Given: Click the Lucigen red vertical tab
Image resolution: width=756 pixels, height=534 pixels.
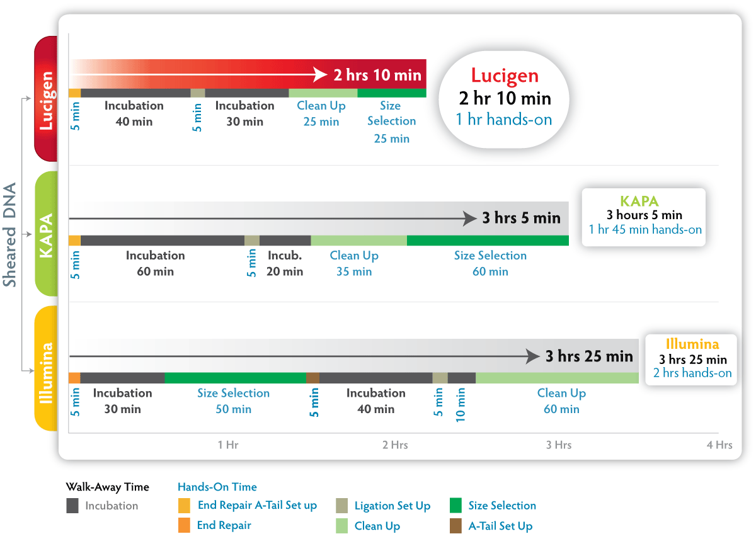Looking at the screenshot, I should tap(46, 99).
